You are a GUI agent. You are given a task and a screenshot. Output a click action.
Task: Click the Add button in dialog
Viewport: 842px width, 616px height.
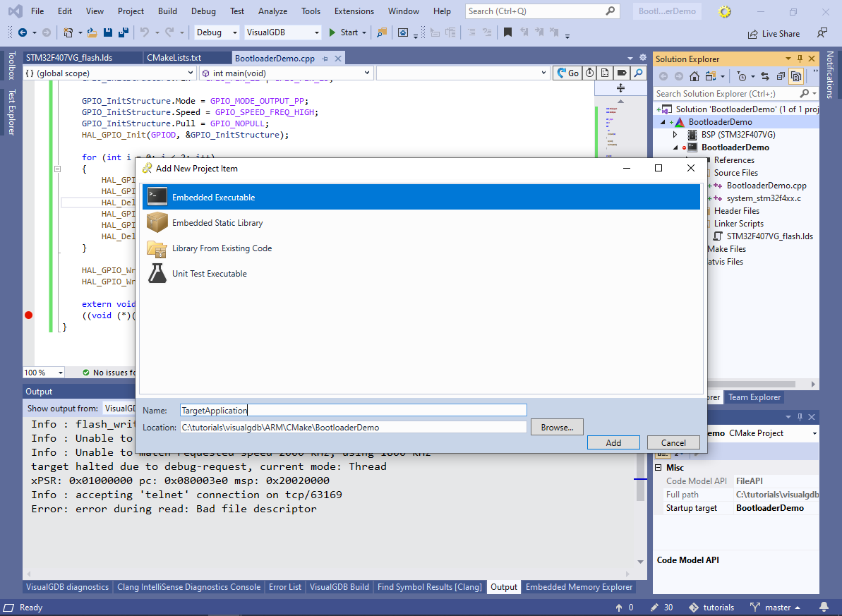coord(613,442)
